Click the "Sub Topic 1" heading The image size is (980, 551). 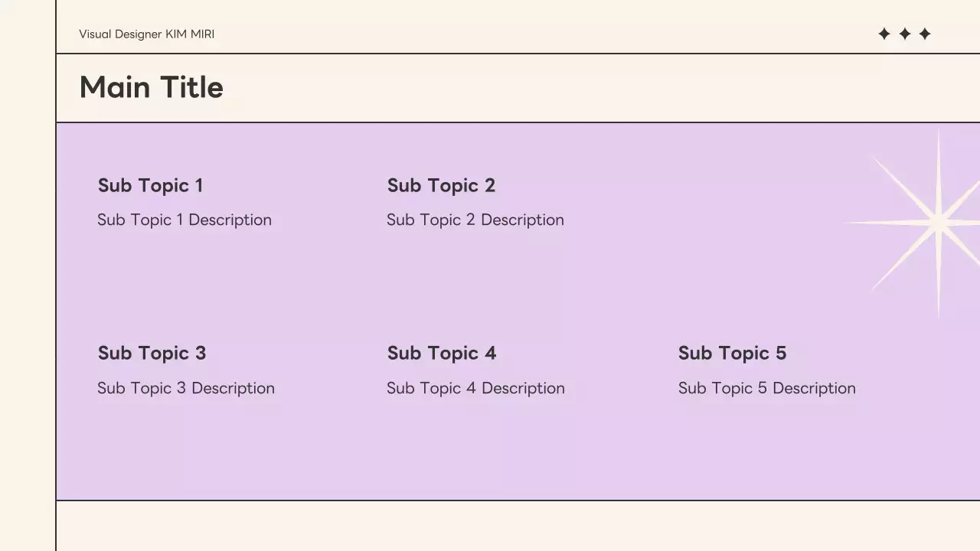point(150,185)
